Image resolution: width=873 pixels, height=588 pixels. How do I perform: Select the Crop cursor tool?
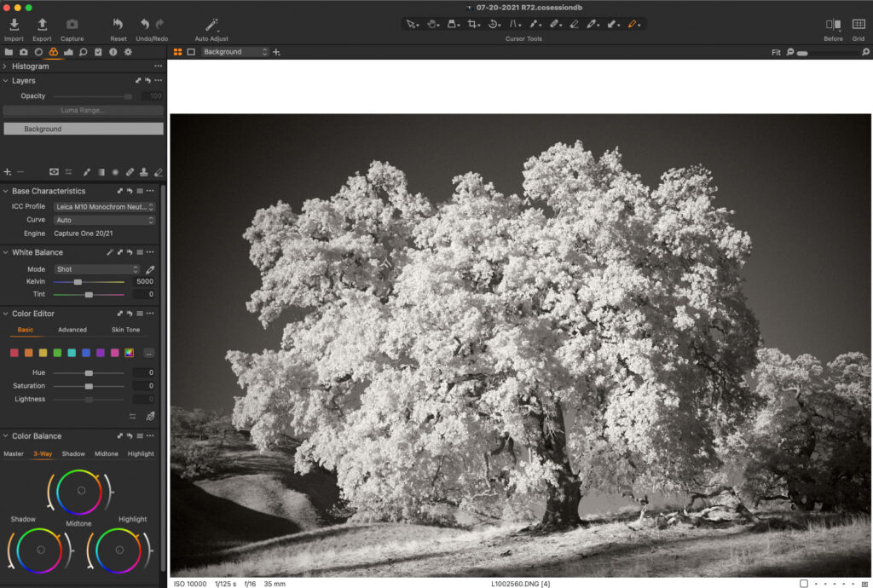click(473, 24)
